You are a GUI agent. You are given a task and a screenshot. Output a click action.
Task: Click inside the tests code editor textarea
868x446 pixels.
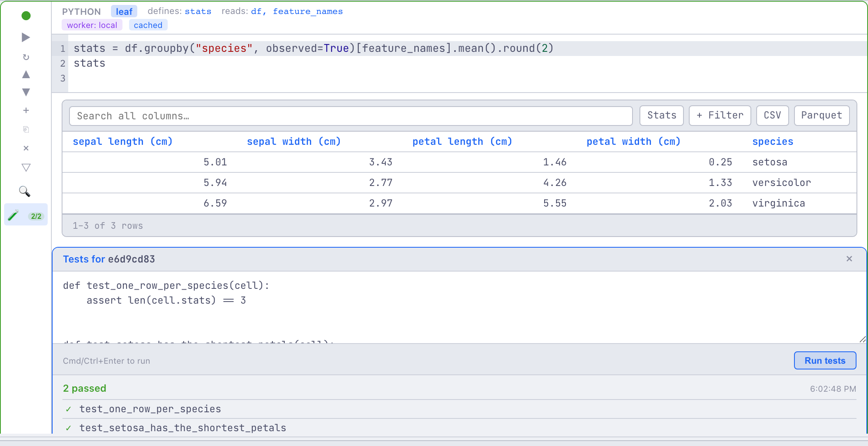pos(459,307)
